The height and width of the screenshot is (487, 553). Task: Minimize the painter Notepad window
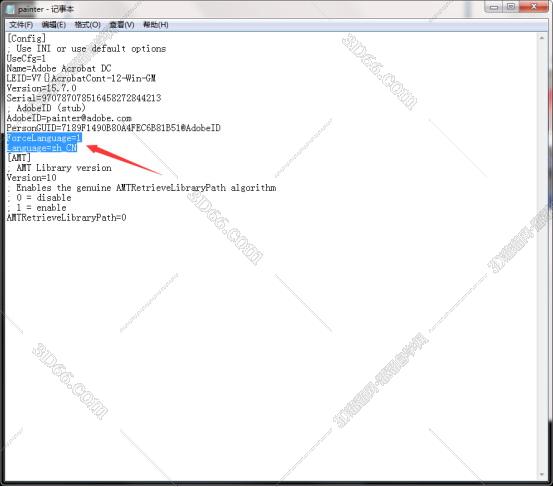[x=494, y=7]
